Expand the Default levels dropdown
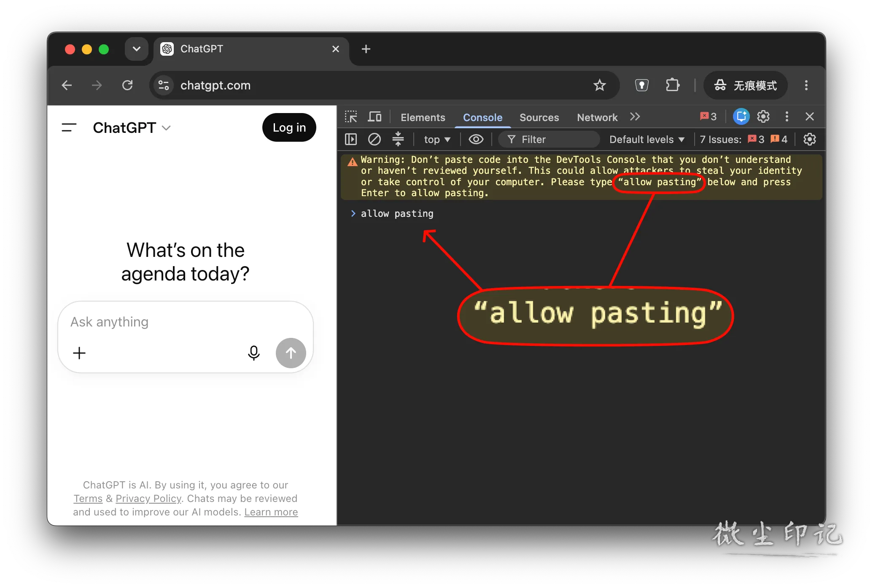Image resolution: width=873 pixels, height=588 pixels. (647, 140)
